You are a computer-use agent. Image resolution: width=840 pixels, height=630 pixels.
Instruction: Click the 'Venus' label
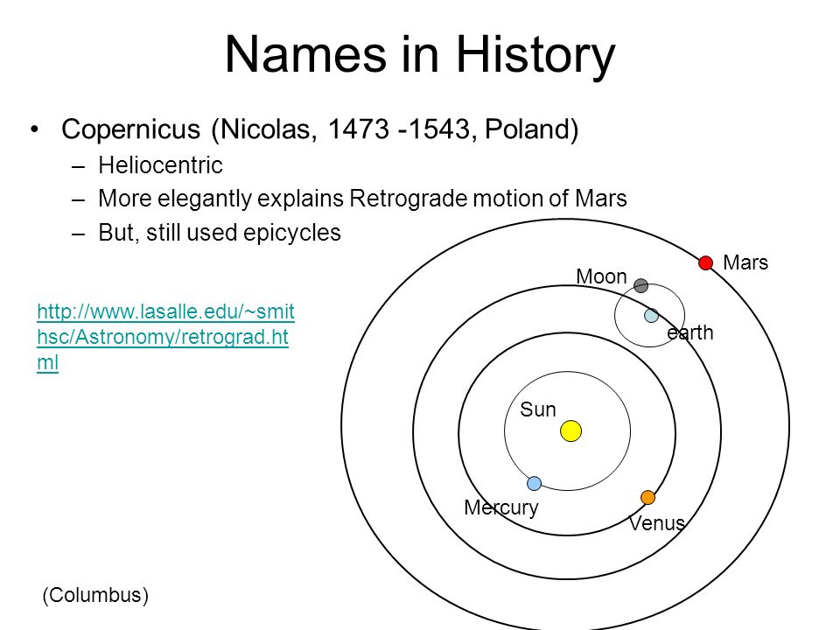pyautogui.click(x=657, y=523)
